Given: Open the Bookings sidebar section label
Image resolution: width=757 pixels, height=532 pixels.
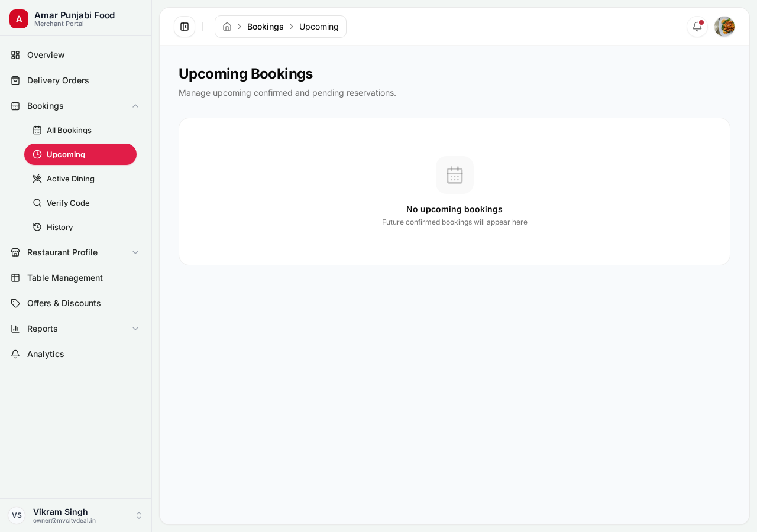Looking at the screenshot, I should click(46, 106).
